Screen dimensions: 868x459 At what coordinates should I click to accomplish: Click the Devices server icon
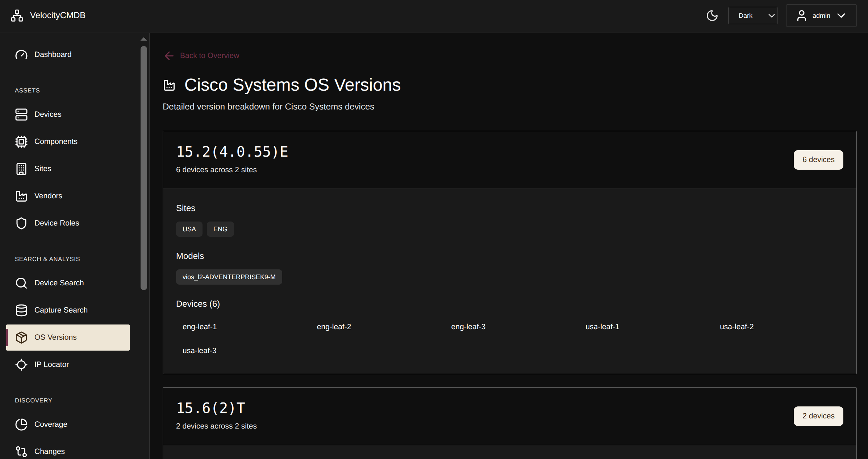coord(21,115)
